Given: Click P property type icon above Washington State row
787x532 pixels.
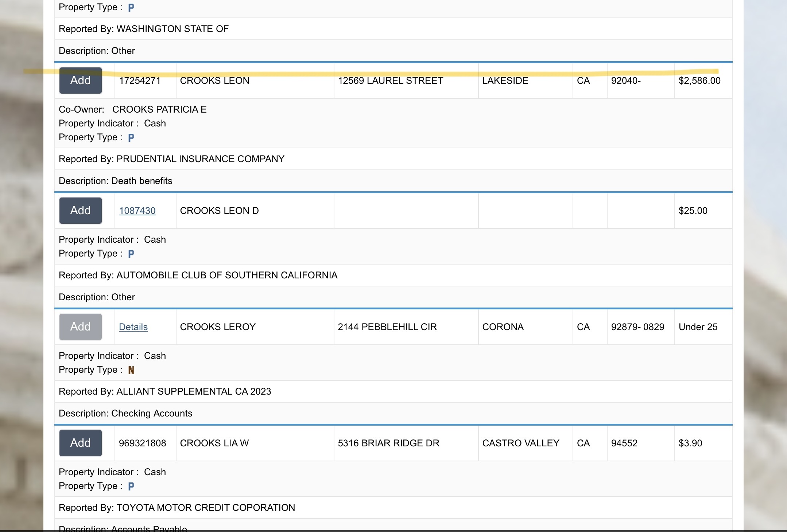Looking at the screenshot, I should click(x=131, y=8).
